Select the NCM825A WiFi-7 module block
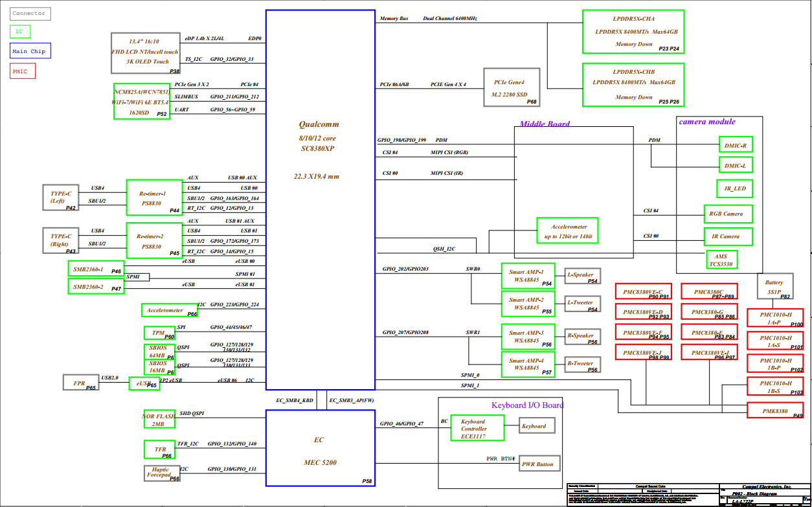Viewport: 812px width, 507px height. (x=142, y=101)
